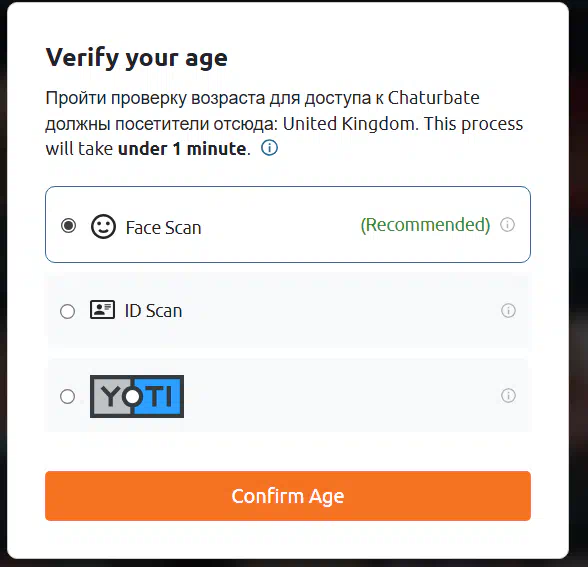Choose the Yoti radio button
This screenshot has width=588, height=567.
click(x=68, y=396)
